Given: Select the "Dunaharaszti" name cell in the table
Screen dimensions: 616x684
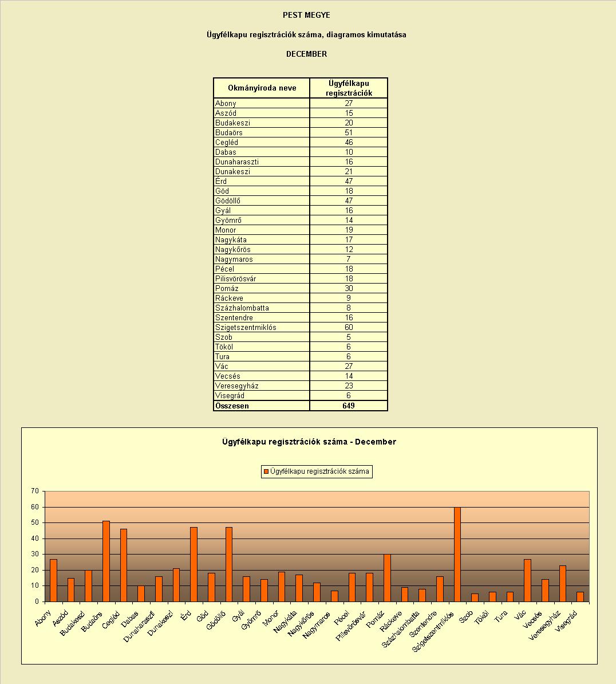Looking at the screenshot, I should [262, 162].
